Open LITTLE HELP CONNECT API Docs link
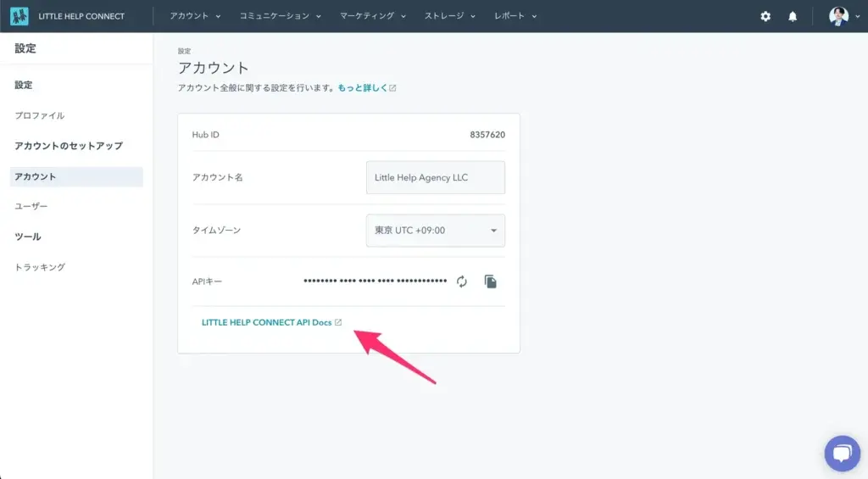Image resolution: width=868 pixels, height=479 pixels. coord(266,323)
